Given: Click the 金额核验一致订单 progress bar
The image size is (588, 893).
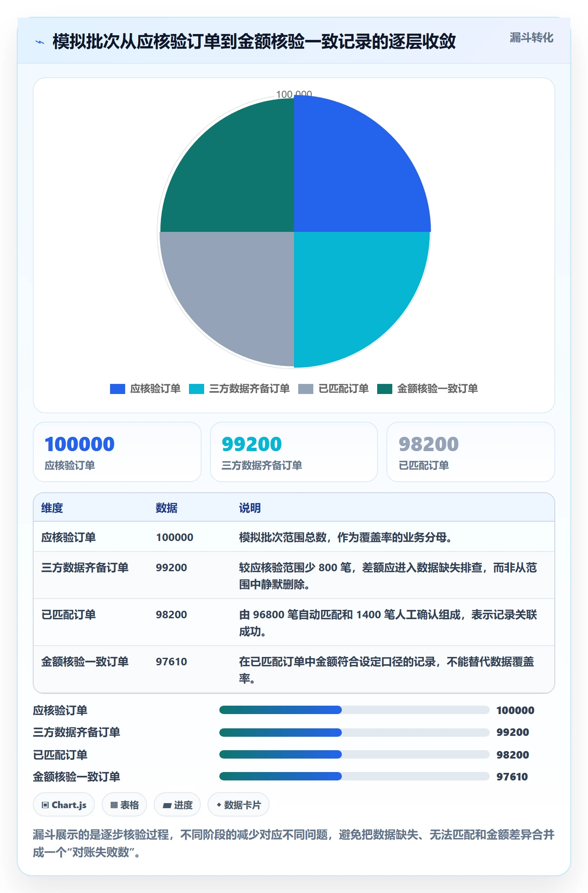Looking at the screenshot, I should [x=354, y=776].
